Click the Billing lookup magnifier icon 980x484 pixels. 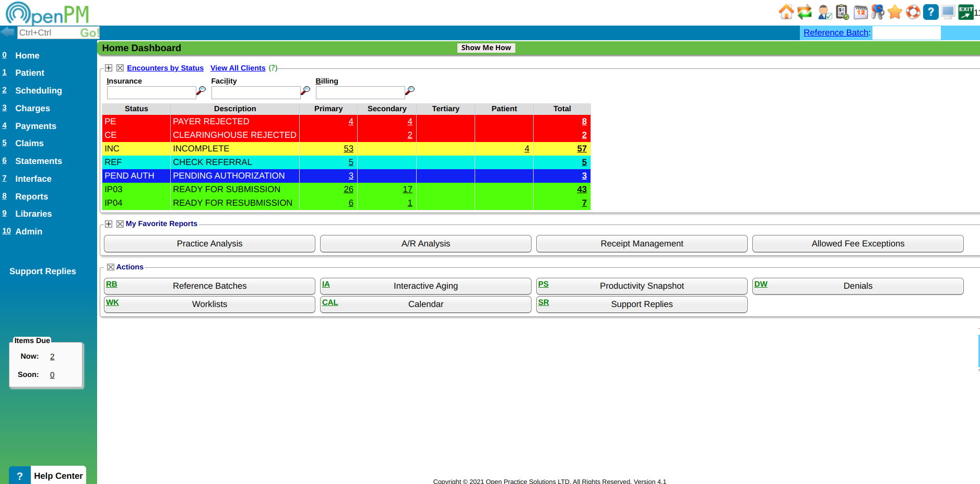tap(410, 91)
